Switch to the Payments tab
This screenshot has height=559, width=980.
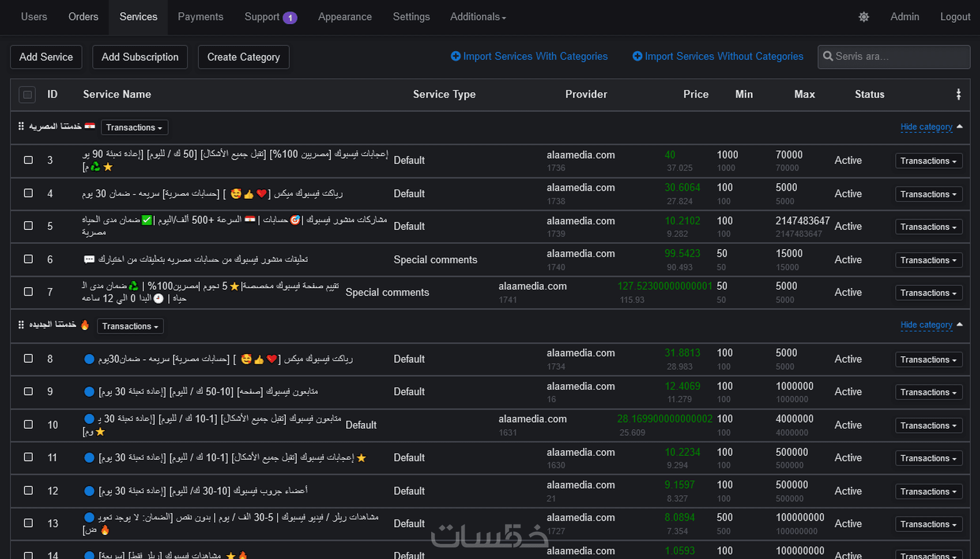click(200, 17)
